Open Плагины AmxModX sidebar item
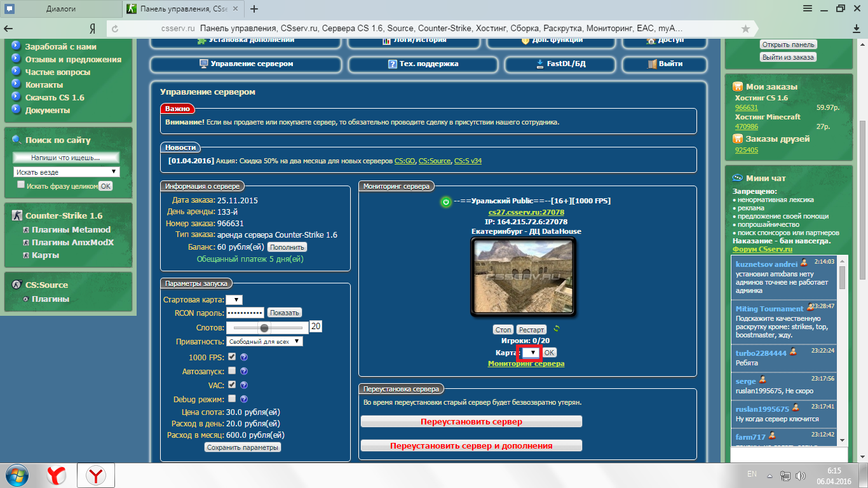The width and height of the screenshot is (868, 488). [x=72, y=242]
